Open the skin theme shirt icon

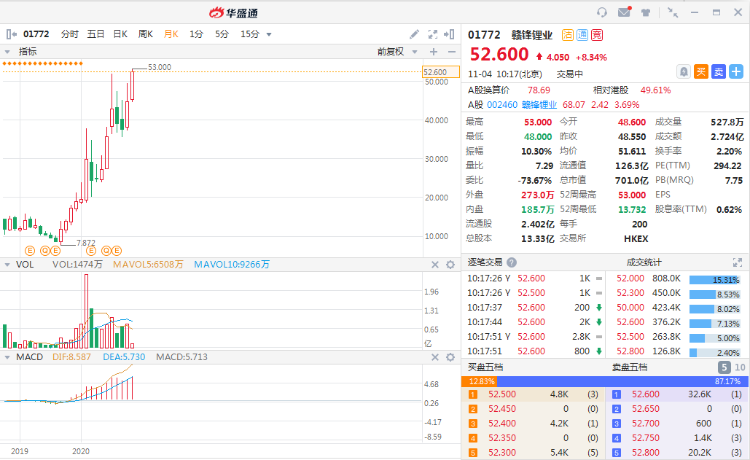pyautogui.click(x=645, y=12)
